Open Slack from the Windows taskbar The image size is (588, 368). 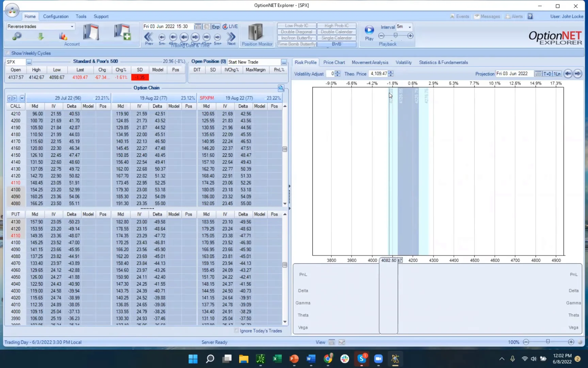click(x=345, y=358)
